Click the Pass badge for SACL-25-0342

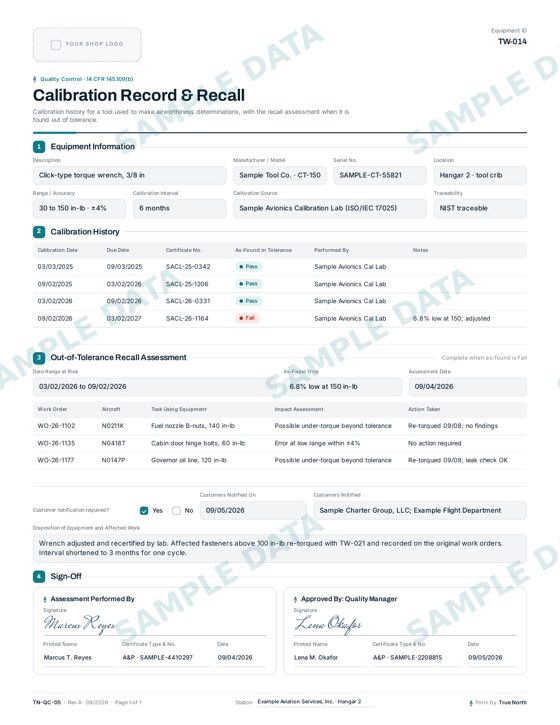[249, 267]
